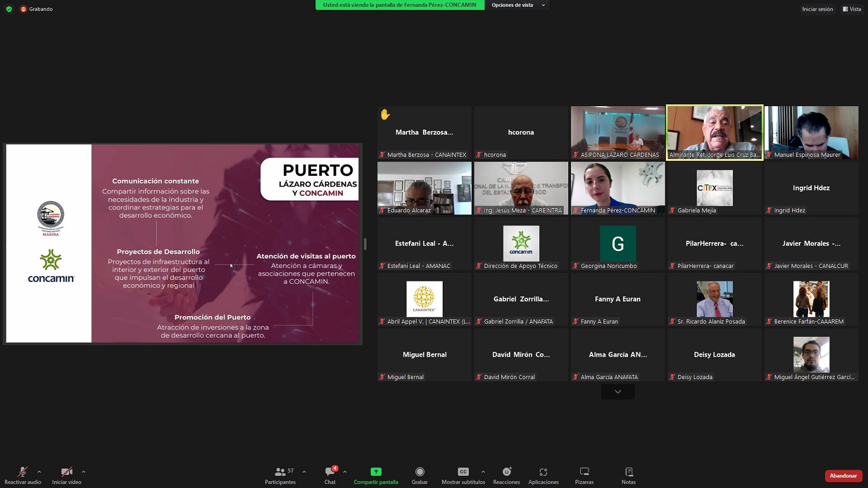Click the red Abandonar button
This screenshot has height=488, width=868.
(x=843, y=475)
